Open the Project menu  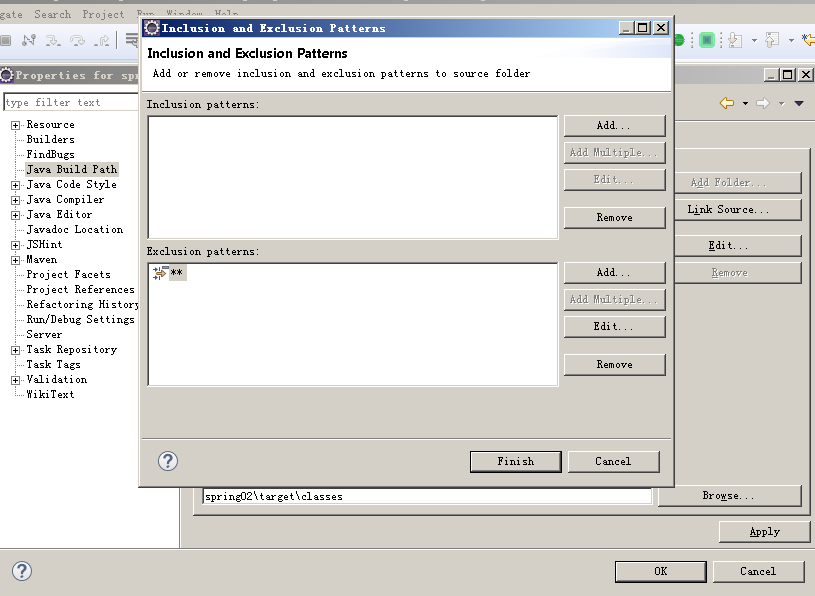pyautogui.click(x=103, y=14)
